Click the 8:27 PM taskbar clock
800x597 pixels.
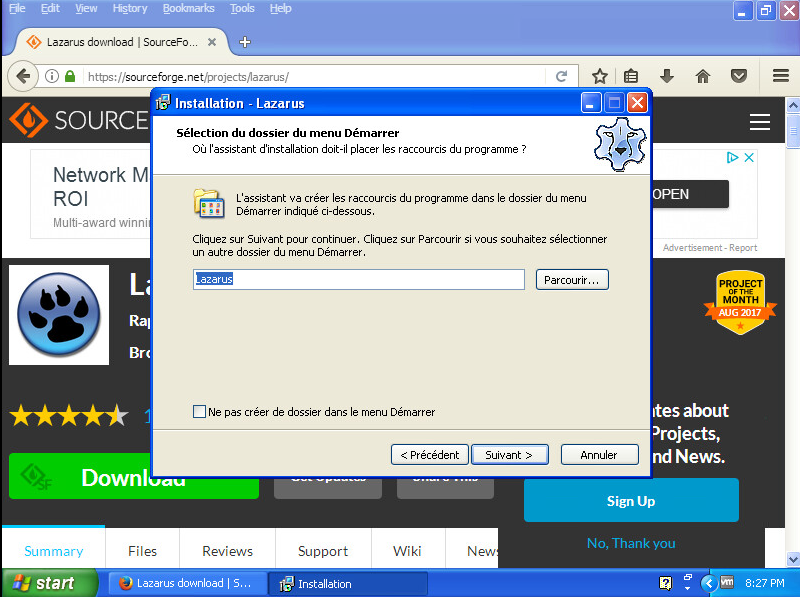[764, 583]
